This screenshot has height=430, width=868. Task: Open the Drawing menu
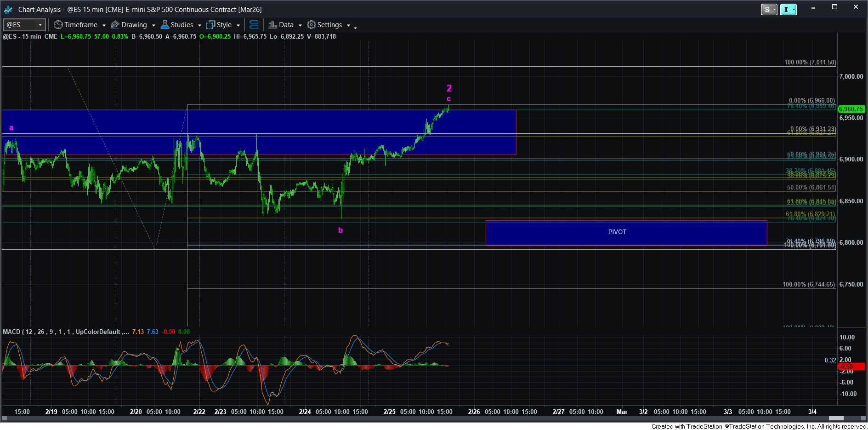coord(134,25)
